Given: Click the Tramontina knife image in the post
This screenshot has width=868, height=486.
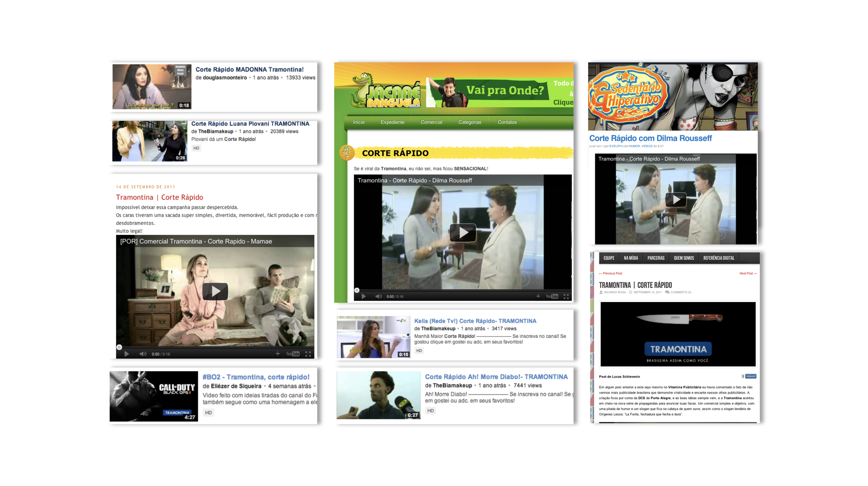Looking at the screenshot, I should 678,334.
